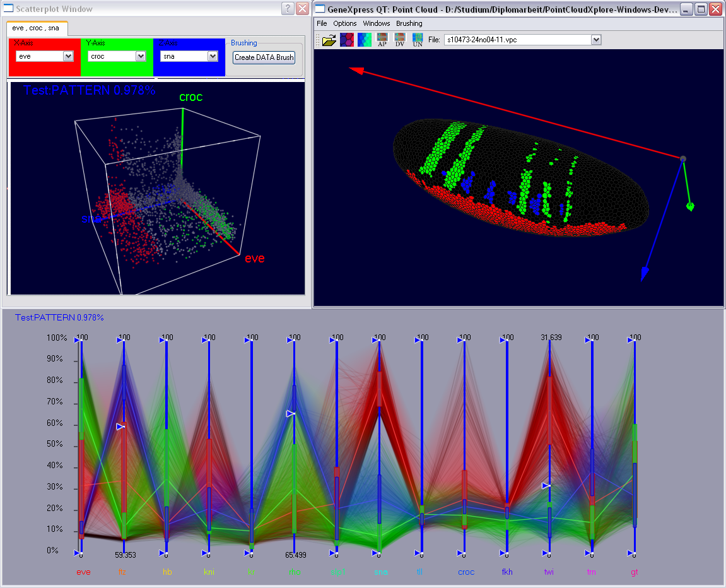Click the Create DATA Brush button

tap(264, 57)
